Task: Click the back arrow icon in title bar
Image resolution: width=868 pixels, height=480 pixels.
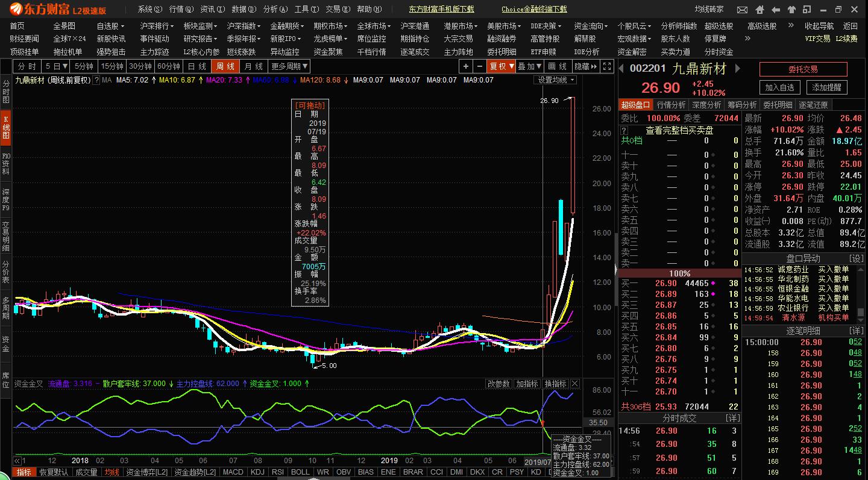Action: coord(776,10)
